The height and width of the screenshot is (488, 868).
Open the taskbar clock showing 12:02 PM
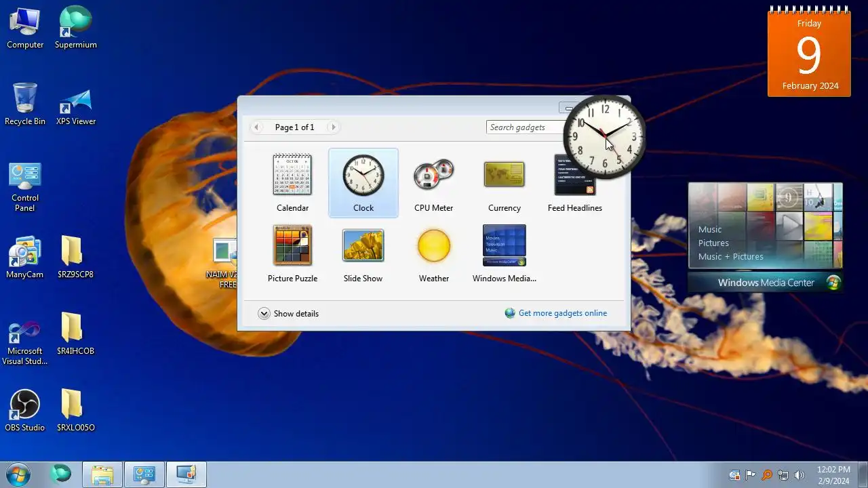point(833,474)
